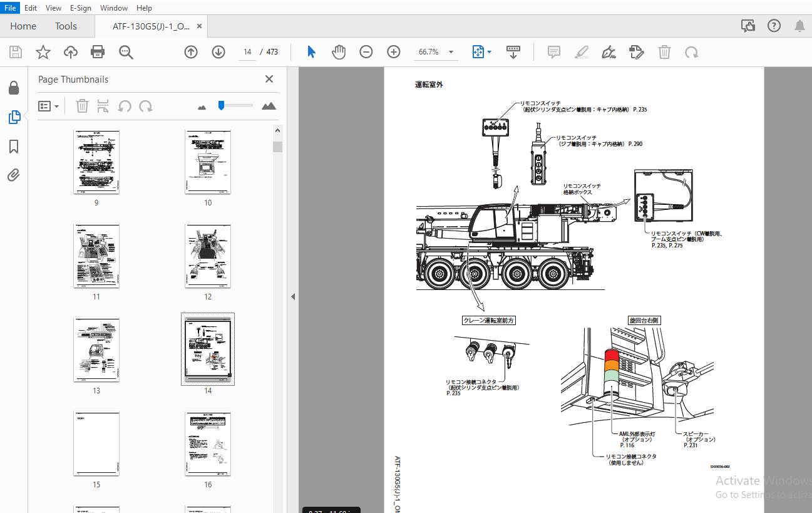The height and width of the screenshot is (513, 812).
Task: Click the extract pages icon in thumbnails panel
Action: pos(103,106)
